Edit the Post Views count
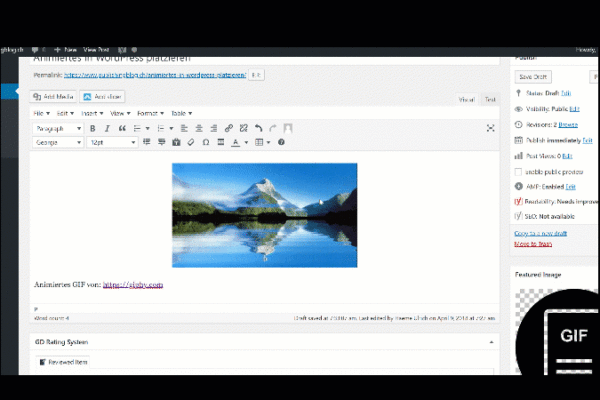Screen dimensions: 600x400 click(567, 156)
